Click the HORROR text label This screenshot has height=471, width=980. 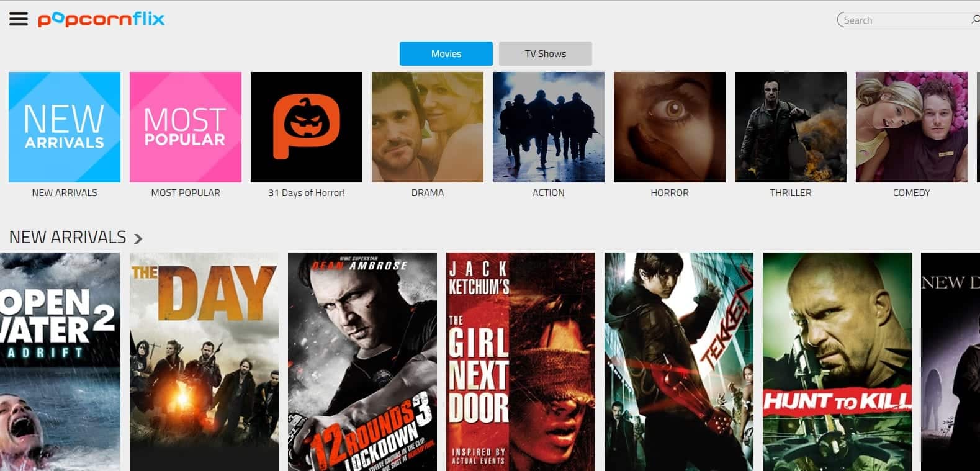pyautogui.click(x=670, y=193)
